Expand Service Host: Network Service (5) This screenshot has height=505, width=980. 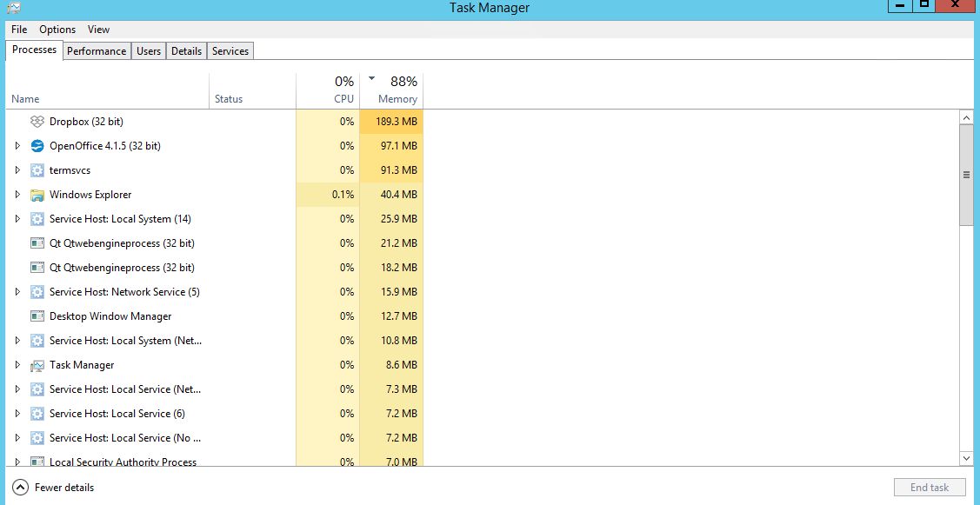point(17,292)
